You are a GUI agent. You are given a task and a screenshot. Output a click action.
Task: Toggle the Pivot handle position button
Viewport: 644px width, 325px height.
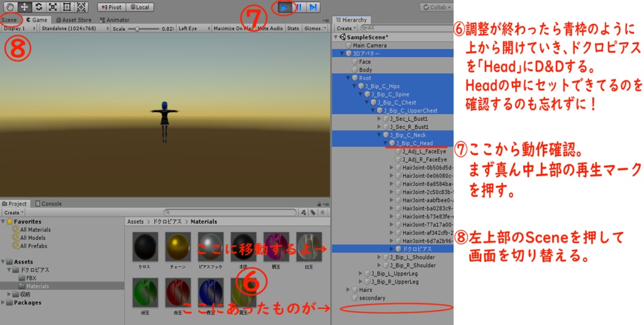click(x=112, y=8)
